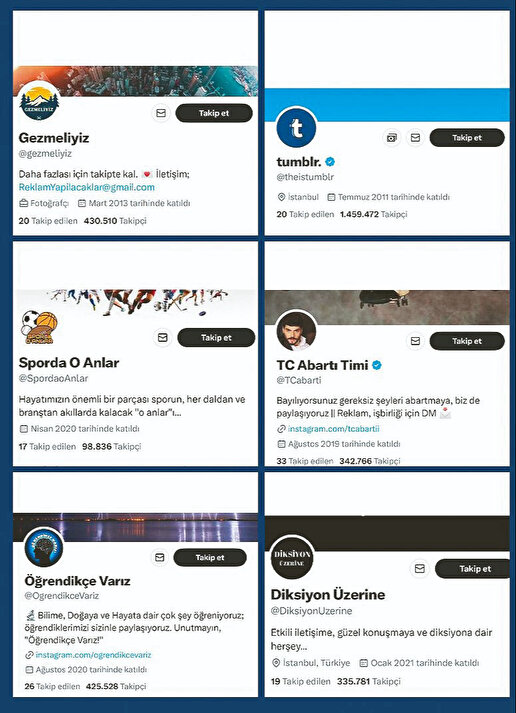
Task: Follow Diksiyon Üzerine with Takip et
Action: tap(473, 568)
